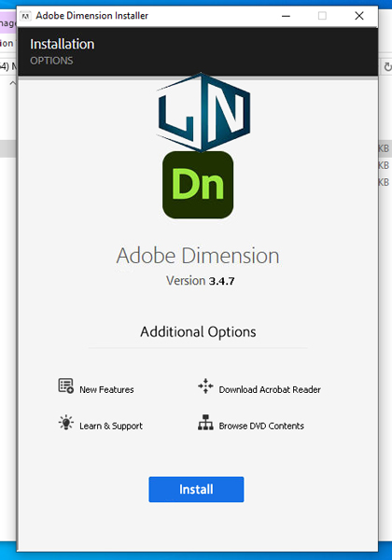Click the Learn & Support lightbulb icon
Image resolution: width=392 pixels, height=560 pixels.
(x=65, y=423)
